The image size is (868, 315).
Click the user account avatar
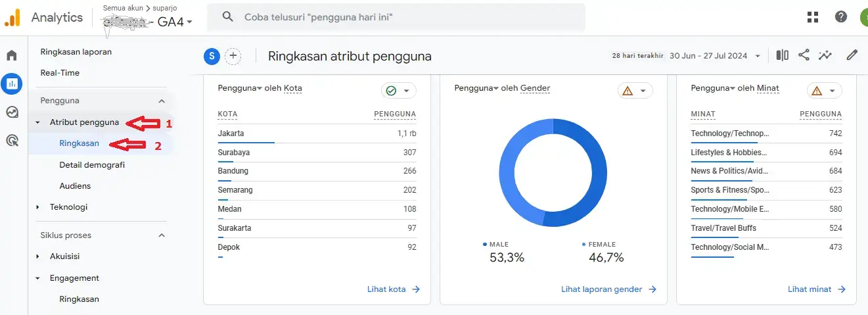863,17
